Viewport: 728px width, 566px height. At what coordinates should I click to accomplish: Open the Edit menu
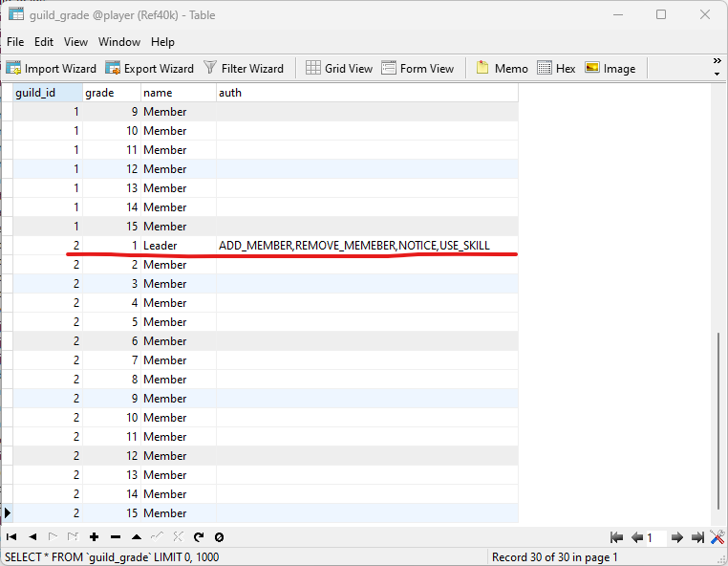tap(44, 42)
